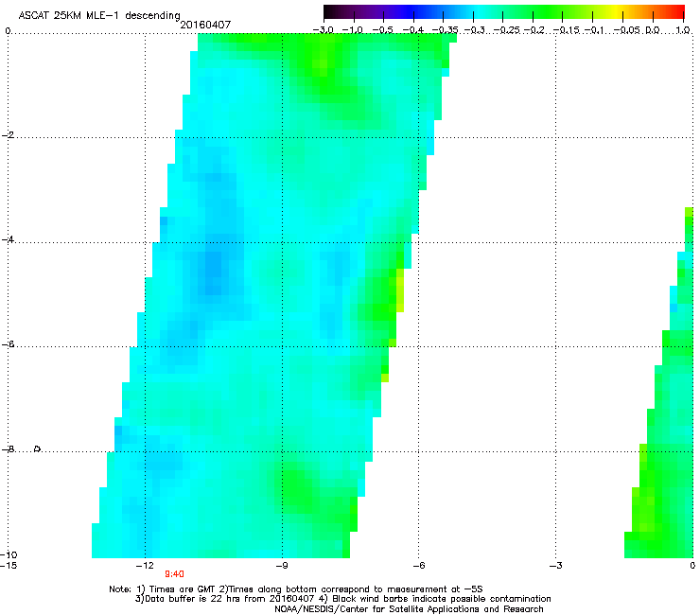The width and height of the screenshot is (700, 615).
Task: Click the "-3.0" color scale label
Action: click(324, 30)
